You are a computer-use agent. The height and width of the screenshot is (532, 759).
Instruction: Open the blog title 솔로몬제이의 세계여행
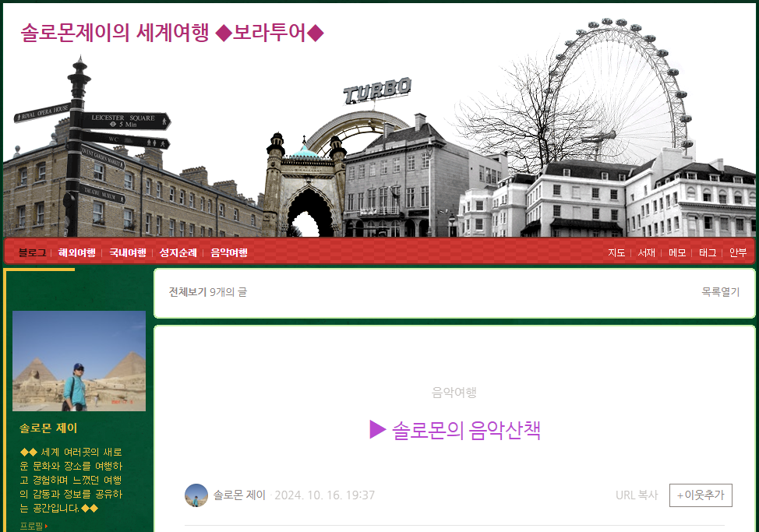click(x=171, y=33)
